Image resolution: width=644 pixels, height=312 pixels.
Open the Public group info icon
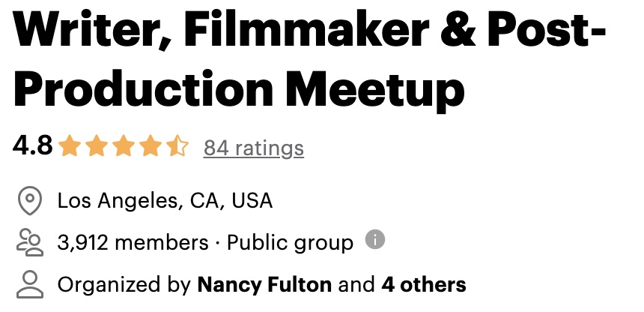click(x=375, y=239)
